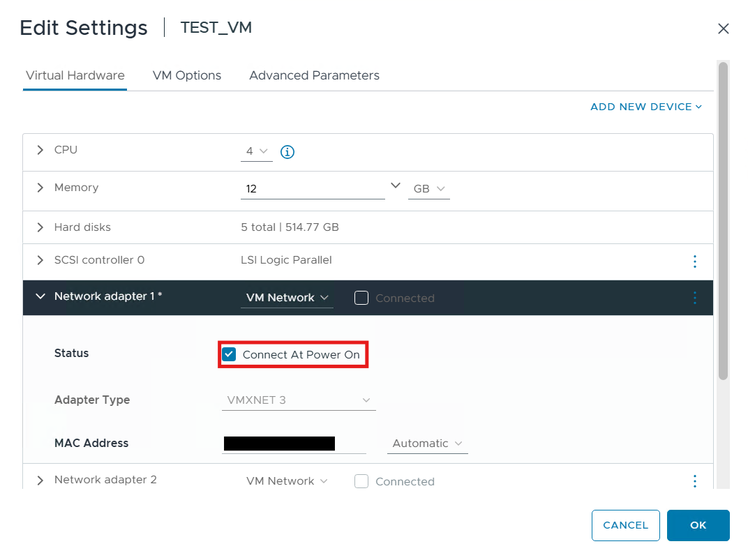This screenshot has width=748, height=560.
Task: Click the memory size input field
Action: coord(312,189)
